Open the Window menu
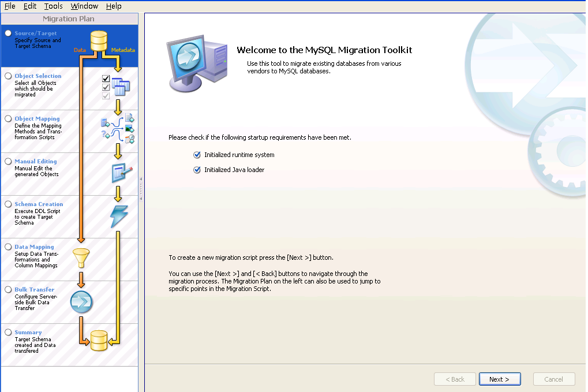 [84, 6]
